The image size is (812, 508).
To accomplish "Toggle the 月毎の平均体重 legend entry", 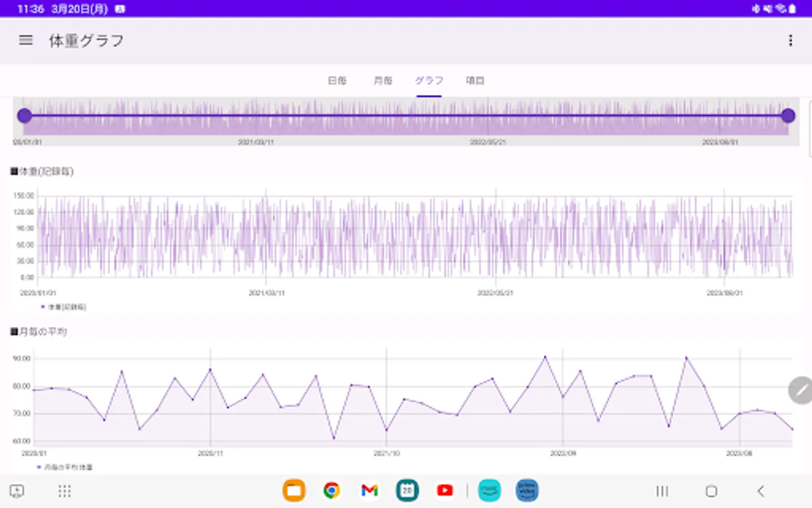I will 65,467.
